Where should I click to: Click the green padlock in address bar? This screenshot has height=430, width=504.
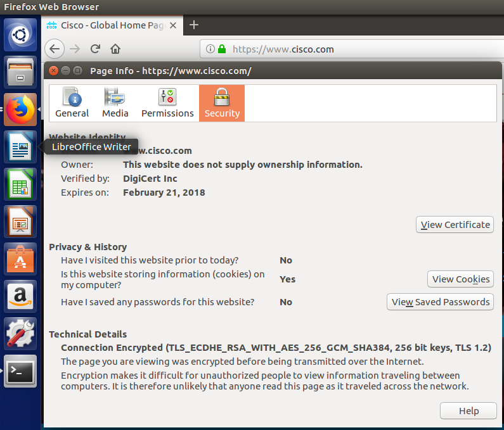(x=222, y=49)
